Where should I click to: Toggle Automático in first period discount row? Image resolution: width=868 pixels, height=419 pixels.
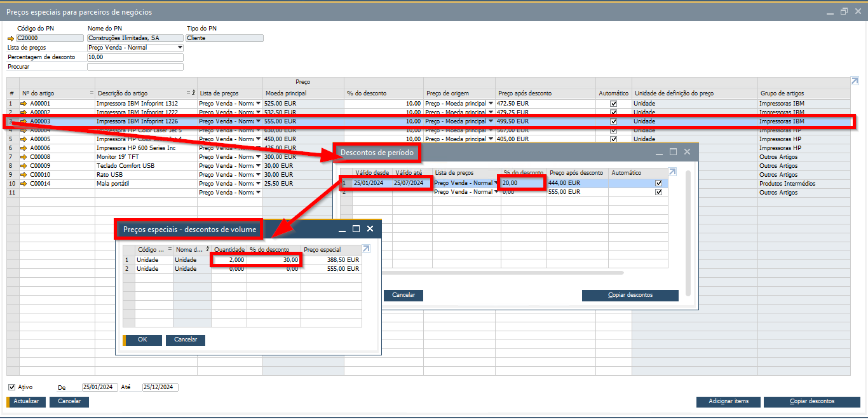tap(658, 183)
